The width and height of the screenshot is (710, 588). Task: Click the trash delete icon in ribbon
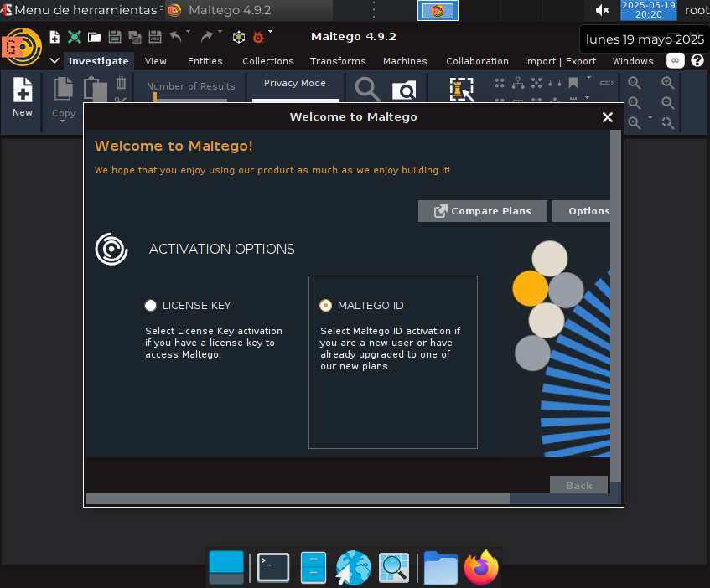(x=121, y=83)
